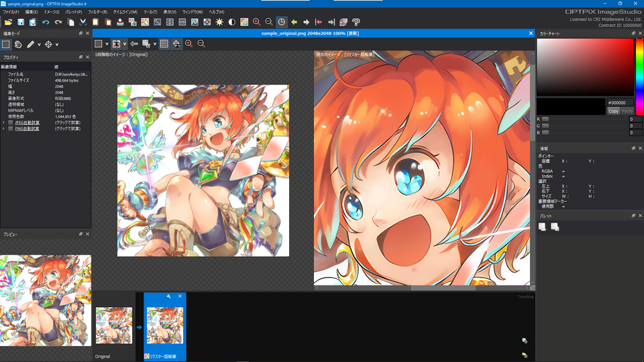Click the JS script icon in toolbar
644x362 pixels.
[244, 22]
